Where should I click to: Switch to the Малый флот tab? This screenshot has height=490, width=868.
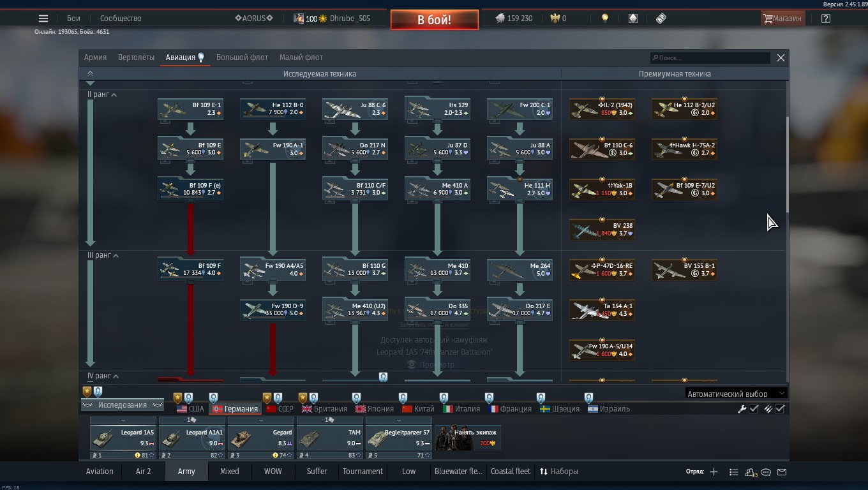coord(301,57)
